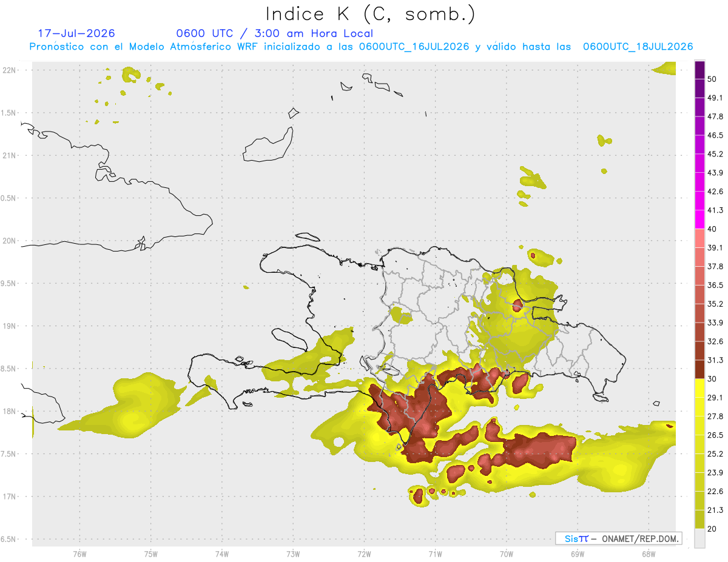Click legend value '36.5'

(x=715, y=285)
